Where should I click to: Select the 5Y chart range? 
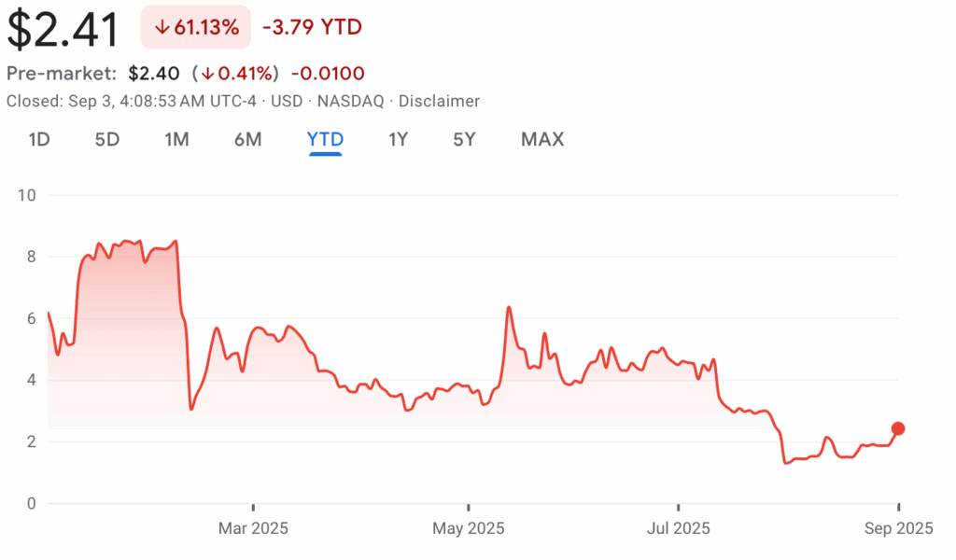464,140
